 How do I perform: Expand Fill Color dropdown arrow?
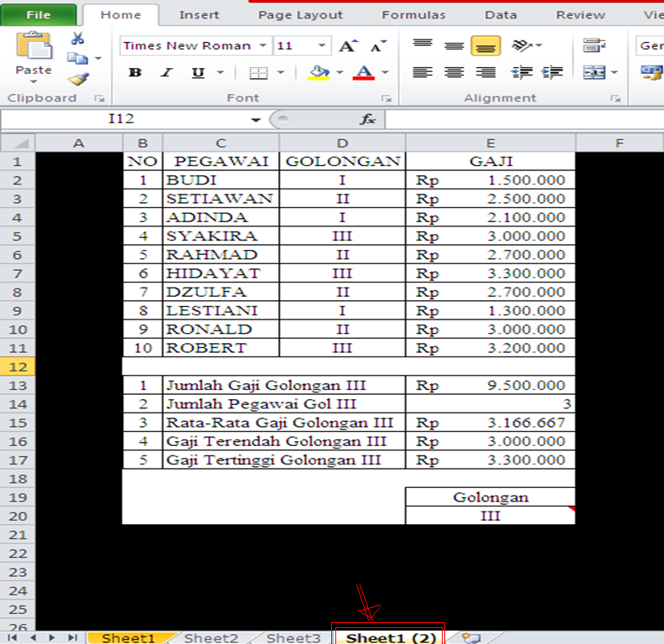[x=340, y=72]
